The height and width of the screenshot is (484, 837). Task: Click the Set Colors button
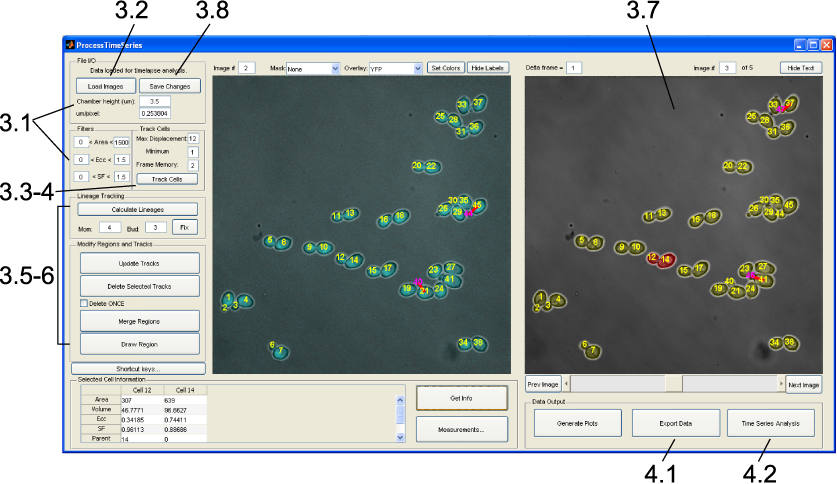pyautogui.click(x=446, y=68)
